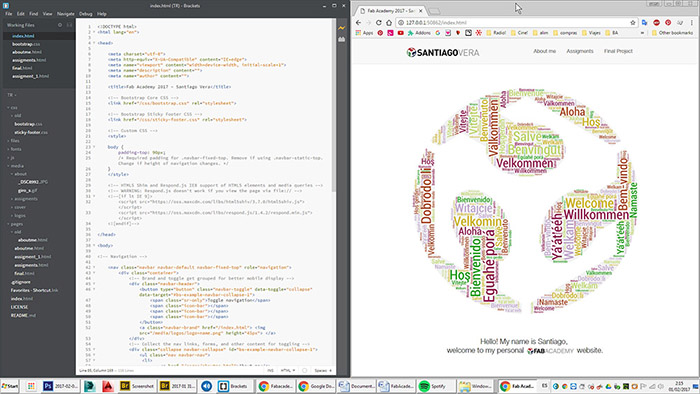Open the Navigate menu
Viewport: 700px width, 394px height.
pos(66,14)
